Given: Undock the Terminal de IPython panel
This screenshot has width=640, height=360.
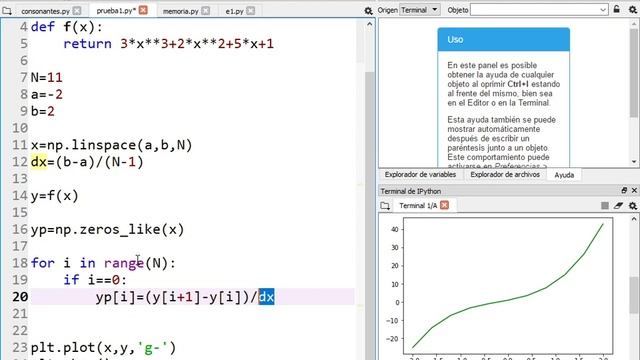Looking at the screenshot, I should pyautogui.click(x=624, y=191).
